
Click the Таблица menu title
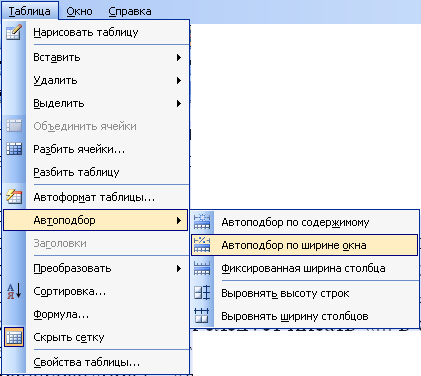[x=30, y=11]
